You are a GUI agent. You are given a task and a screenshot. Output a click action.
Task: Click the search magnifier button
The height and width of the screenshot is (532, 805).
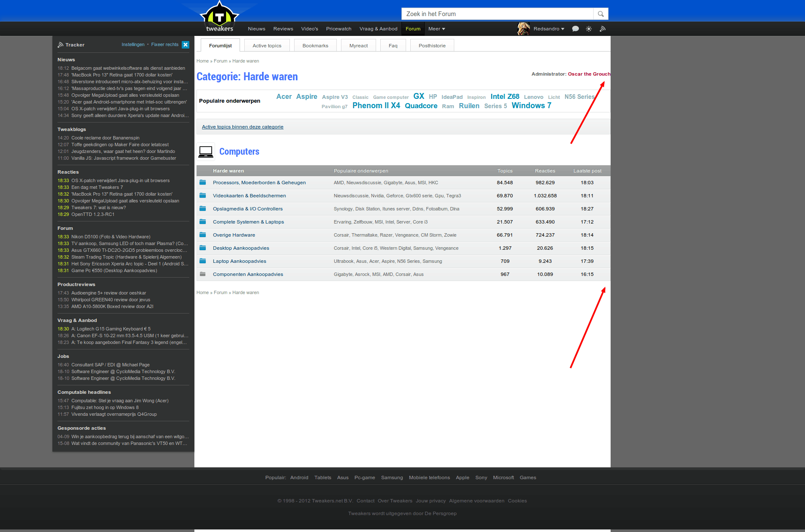pyautogui.click(x=600, y=14)
